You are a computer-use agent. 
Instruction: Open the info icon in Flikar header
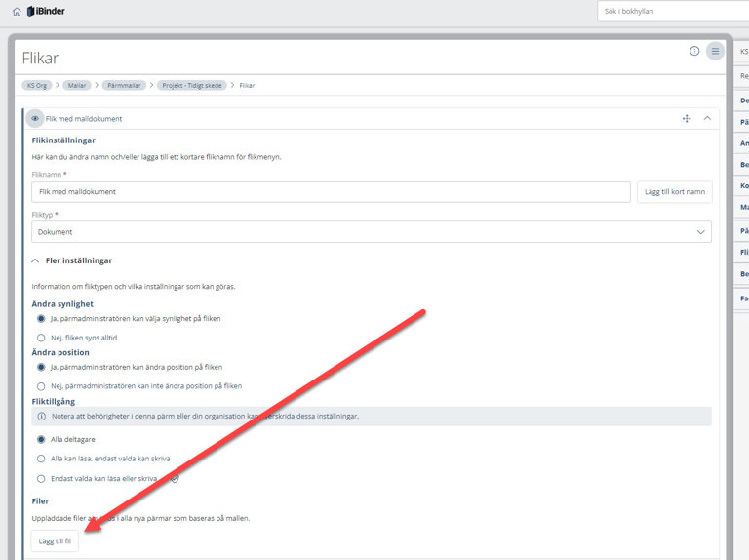click(x=694, y=51)
